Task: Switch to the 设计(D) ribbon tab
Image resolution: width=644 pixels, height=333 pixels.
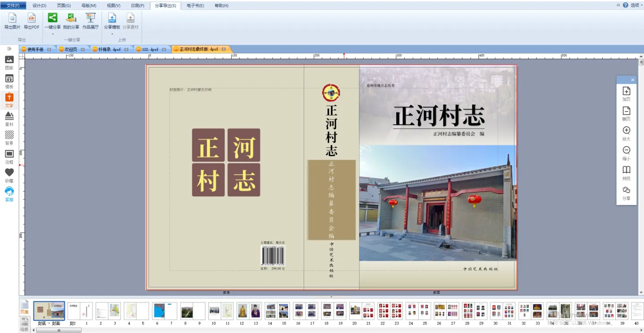Action: (x=39, y=5)
